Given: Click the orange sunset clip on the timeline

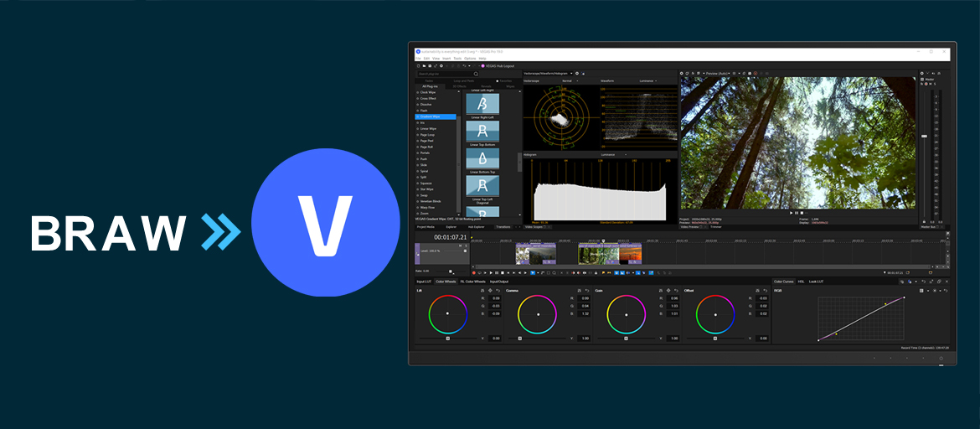Looking at the screenshot, I should tap(630, 254).
